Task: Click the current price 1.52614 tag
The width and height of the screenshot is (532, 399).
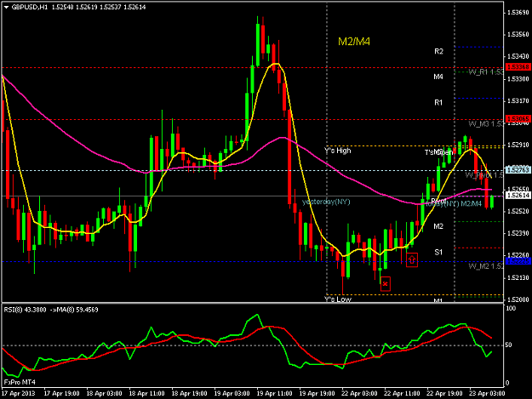Action: pyautogui.click(x=518, y=196)
